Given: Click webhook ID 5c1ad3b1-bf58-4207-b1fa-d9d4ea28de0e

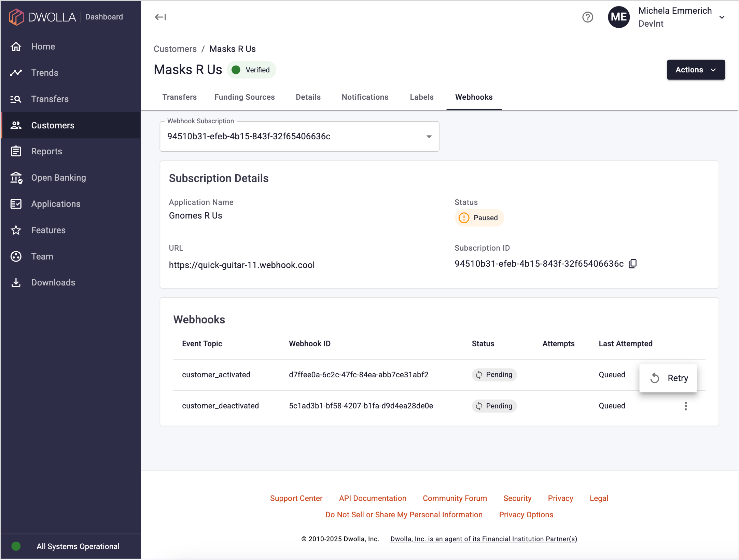Looking at the screenshot, I should (361, 406).
